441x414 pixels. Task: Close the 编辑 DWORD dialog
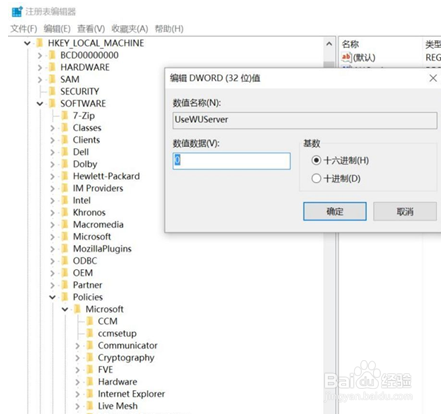click(x=433, y=78)
